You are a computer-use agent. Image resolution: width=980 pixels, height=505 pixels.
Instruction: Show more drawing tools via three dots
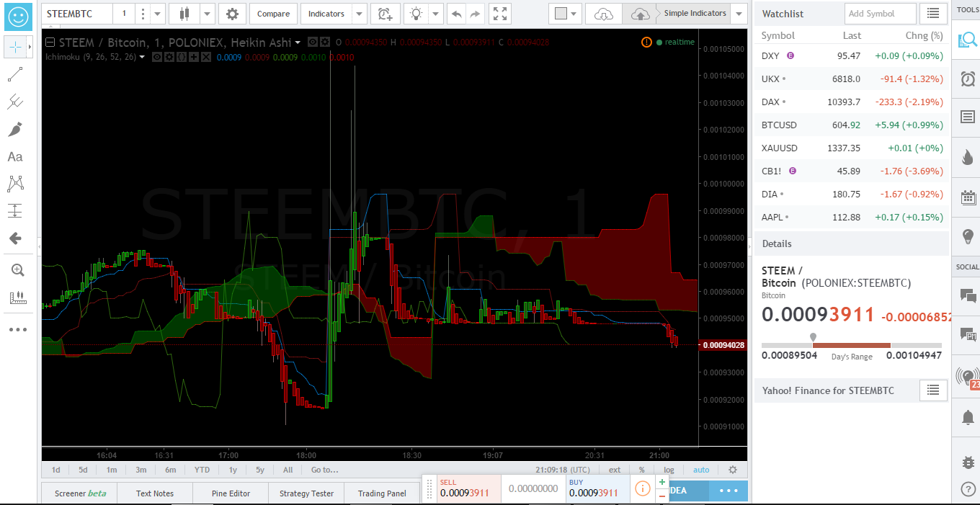coord(17,329)
